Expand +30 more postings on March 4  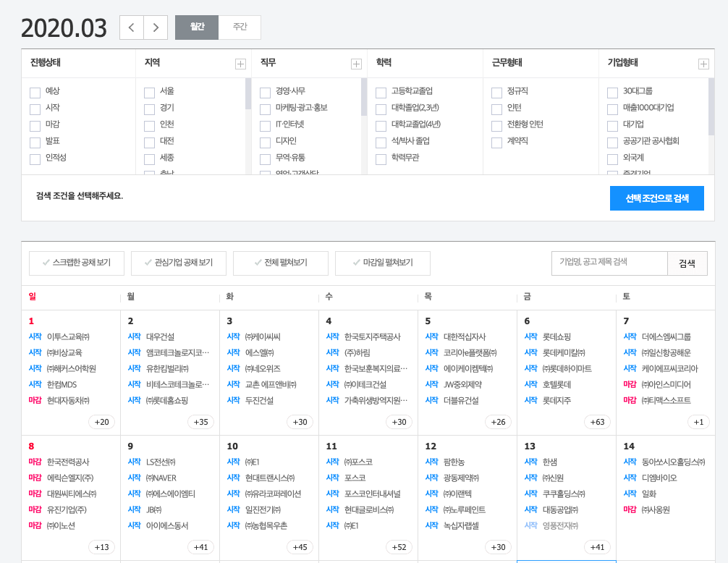399,422
